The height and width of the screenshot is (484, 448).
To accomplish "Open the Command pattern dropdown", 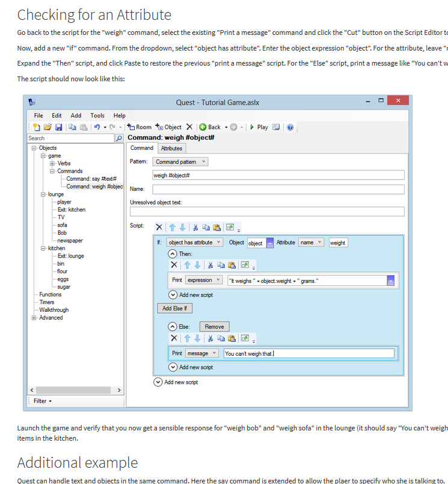I will [180, 162].
